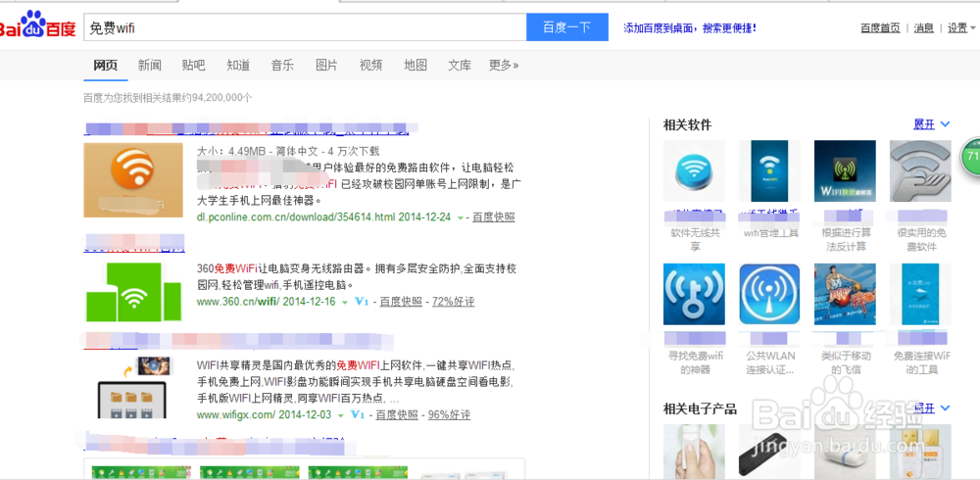Image resolution: width=980 pixels, height=480 pixels.
Task: Click V1 badge on wifigx result
Action: pyautogui.click(x=358, y=414)
